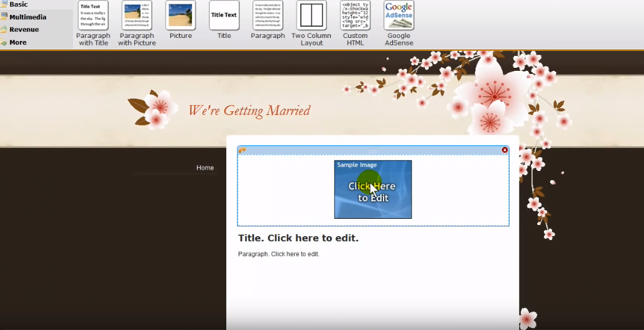Click the orange arrow icon on element bar

(x=242, y=150)
